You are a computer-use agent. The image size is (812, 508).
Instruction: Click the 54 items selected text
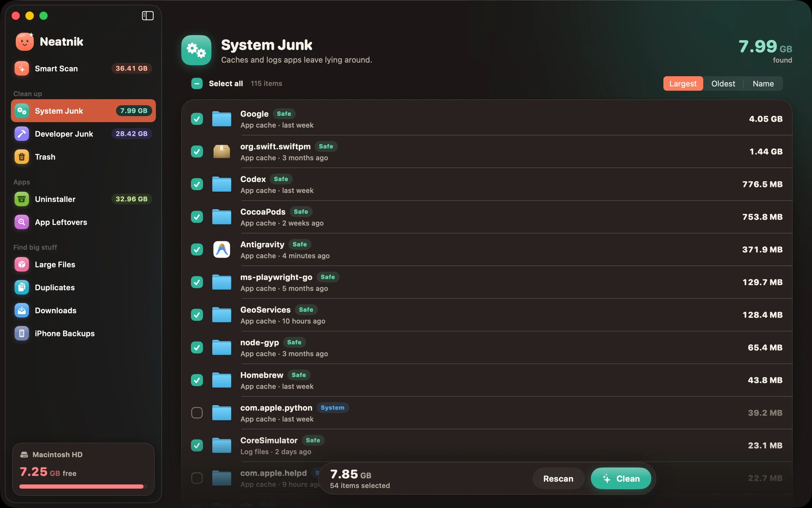click(360, 485)
